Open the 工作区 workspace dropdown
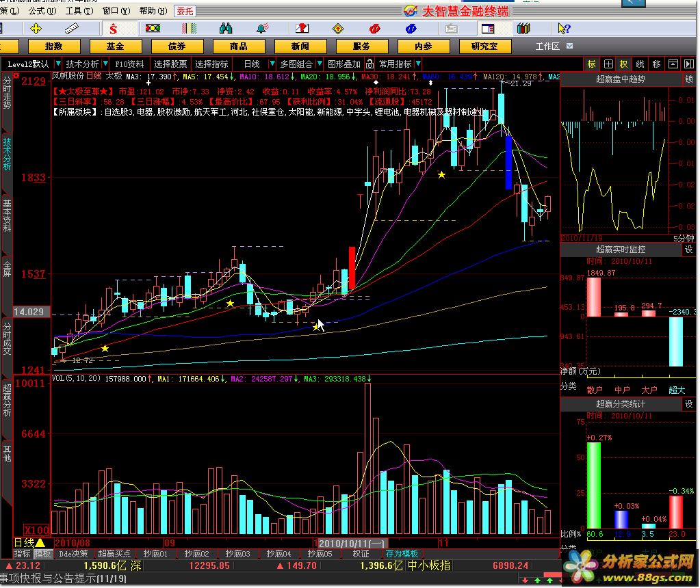This screenshot has width=700, height=588. [569, 46]
